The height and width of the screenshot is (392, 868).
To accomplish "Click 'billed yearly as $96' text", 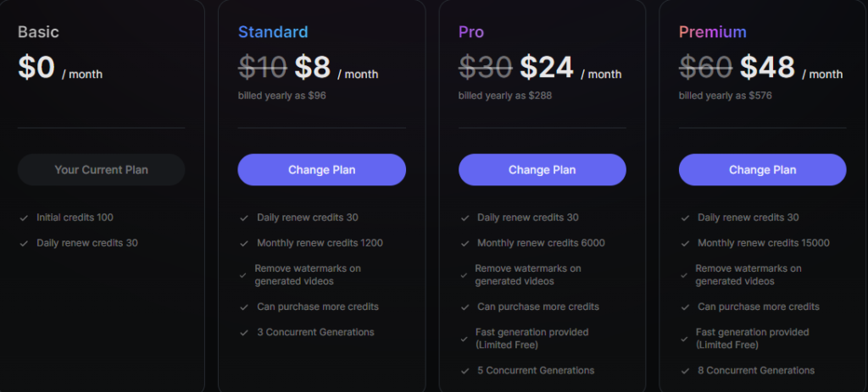I will [281, 96].
